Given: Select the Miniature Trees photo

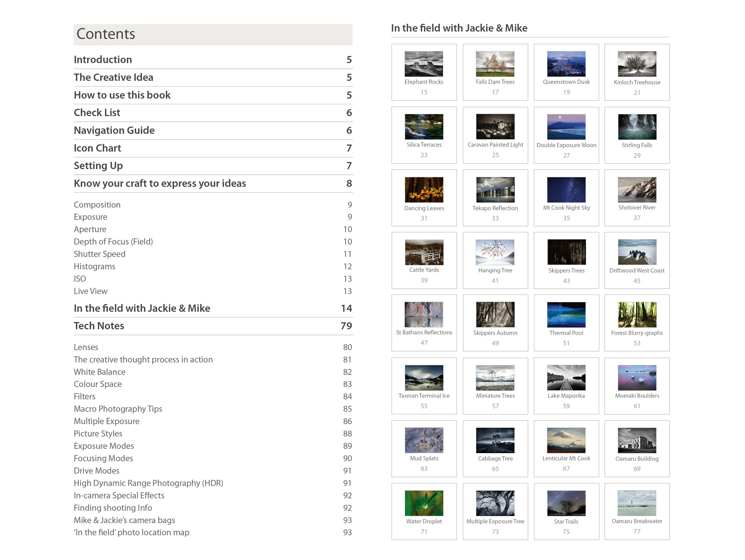Looking at the screenshot, I should (495, 378).
